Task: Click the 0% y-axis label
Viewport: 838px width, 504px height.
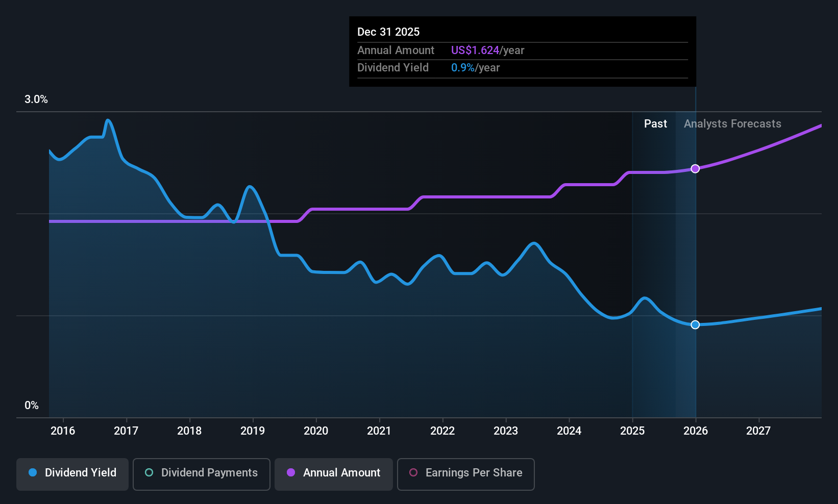Action: click(x=32, y=406)
